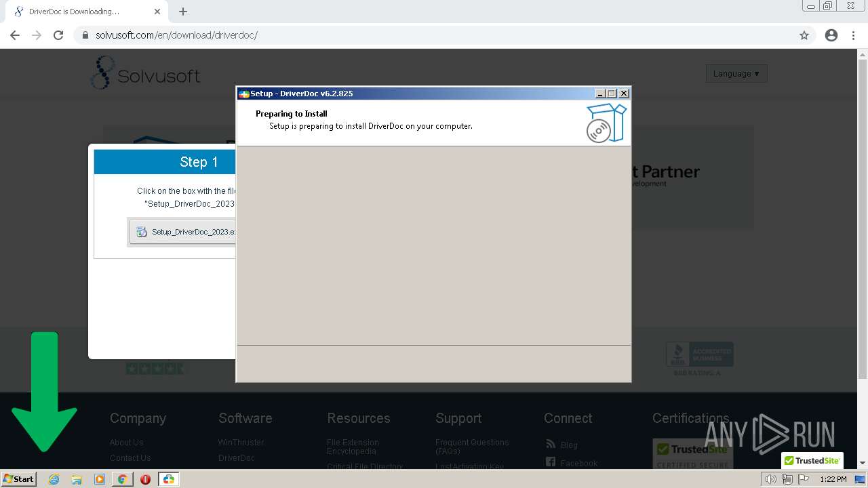
Task: Click the floating TrustedSite widget
Action: (x=812, y=460)
